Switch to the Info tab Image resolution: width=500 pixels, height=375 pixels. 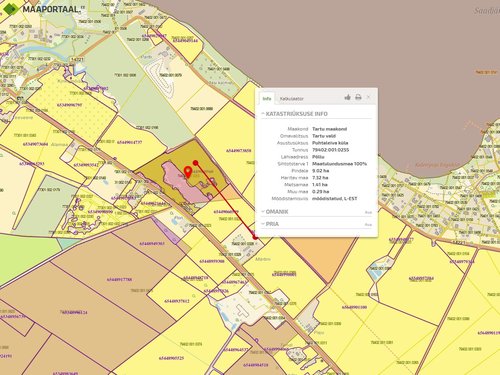coord(267,99)
